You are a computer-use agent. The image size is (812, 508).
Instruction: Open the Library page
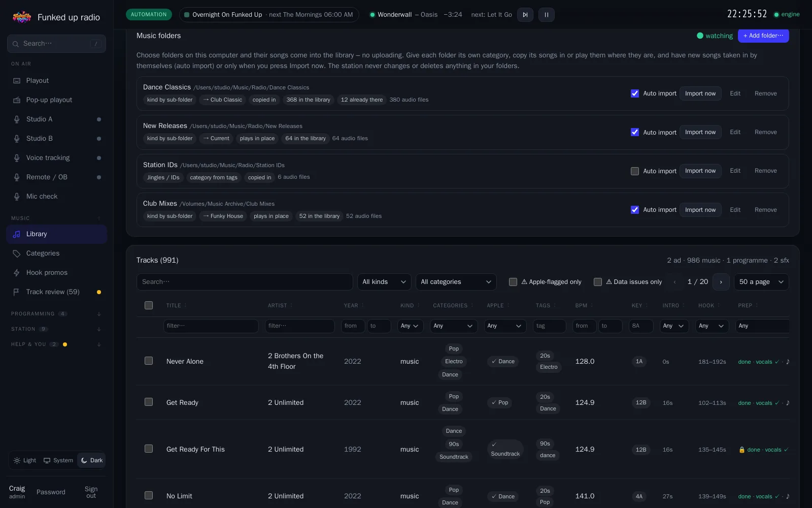click(x=56, y=234)
